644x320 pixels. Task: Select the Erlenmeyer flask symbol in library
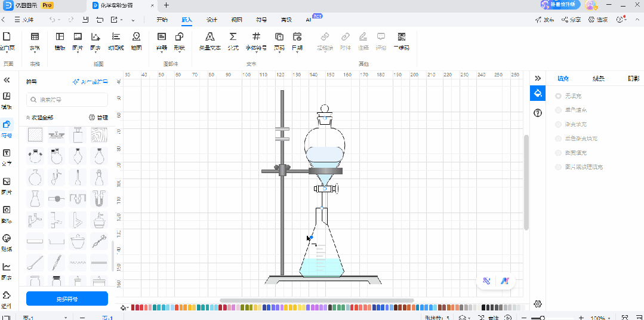point(35,198)
